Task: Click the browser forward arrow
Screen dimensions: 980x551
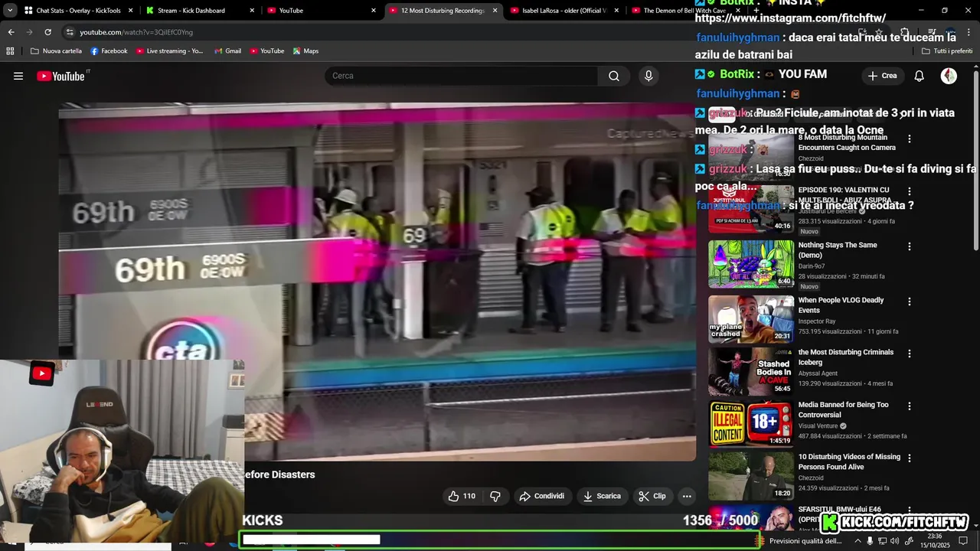Action: (x=29, y=32)
